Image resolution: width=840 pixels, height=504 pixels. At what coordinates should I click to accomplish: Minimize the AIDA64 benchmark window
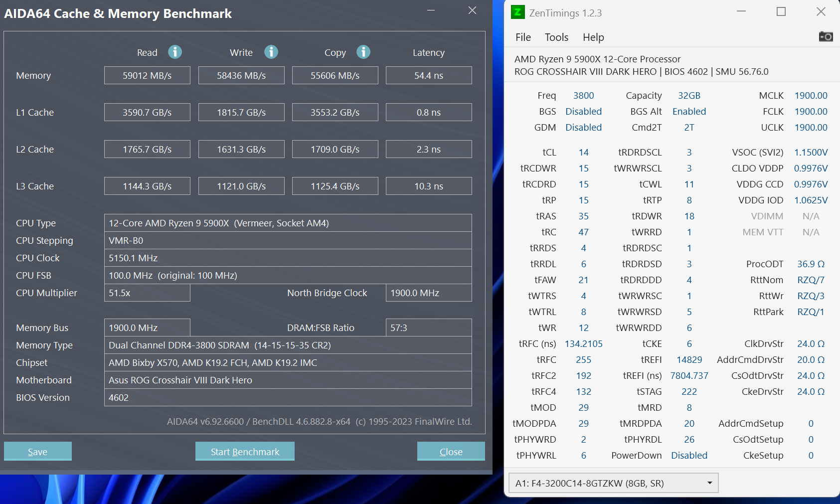click(431, 10)
